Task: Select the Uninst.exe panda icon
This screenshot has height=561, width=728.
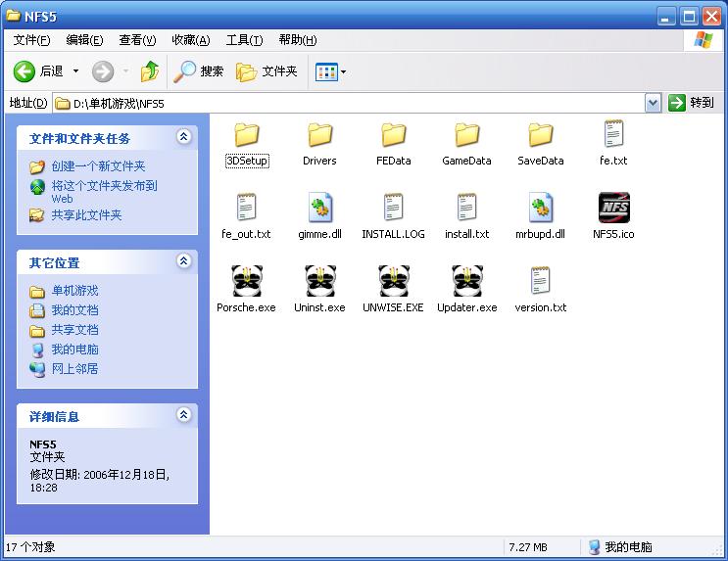Action: (319, 281)
